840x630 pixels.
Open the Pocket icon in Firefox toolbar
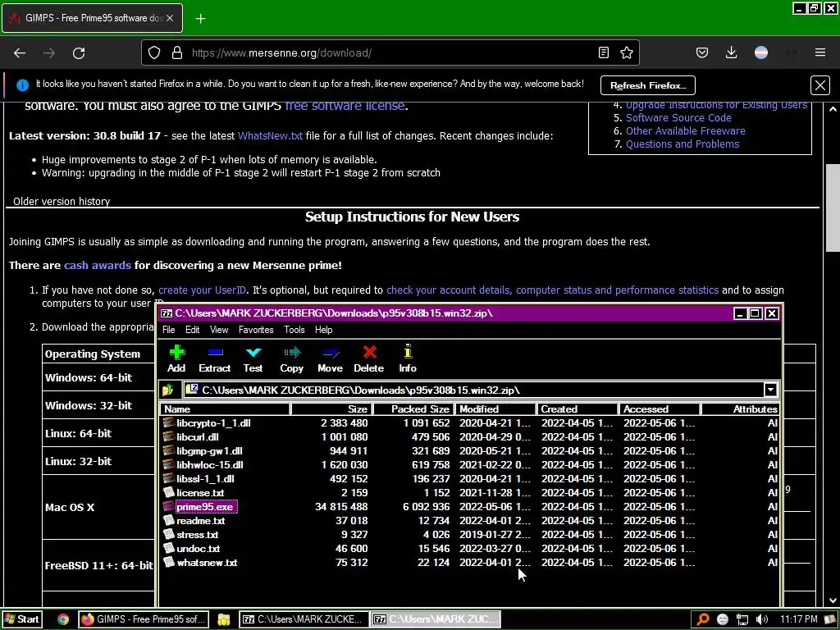tap(702, 52)
